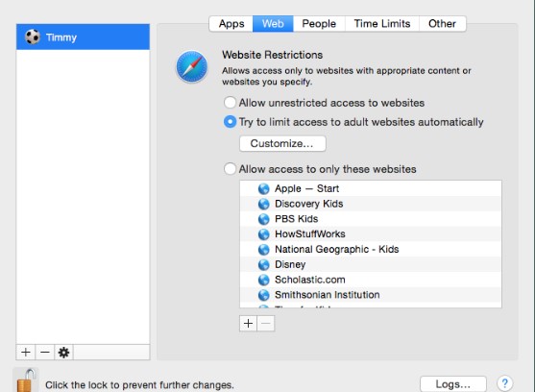Select the PBS Kids website entry
535x392 pixels.
(x=371, y=219)
